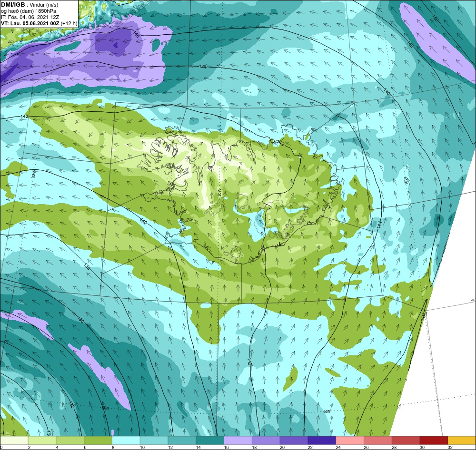Select the light green 2–4 m/s legend swatch
The height and width of the screenshot is (450, 476).
tap(42, 440)
